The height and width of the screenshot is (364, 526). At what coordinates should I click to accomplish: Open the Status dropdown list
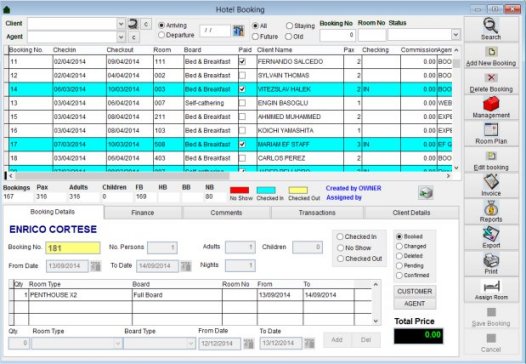tap(455, 34)
